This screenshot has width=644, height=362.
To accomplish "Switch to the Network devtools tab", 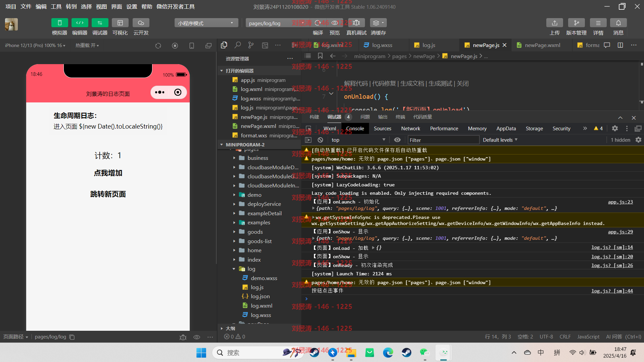I will [410, 129].
